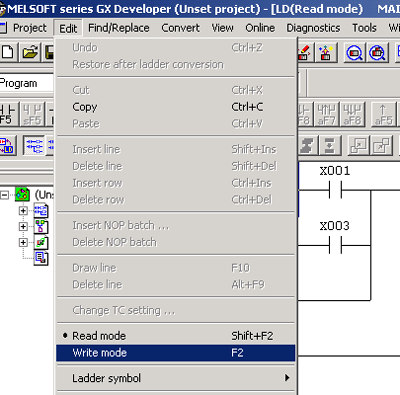
Task: Click the aF7 ladder symbol button
Action: [x=326, y=114]
